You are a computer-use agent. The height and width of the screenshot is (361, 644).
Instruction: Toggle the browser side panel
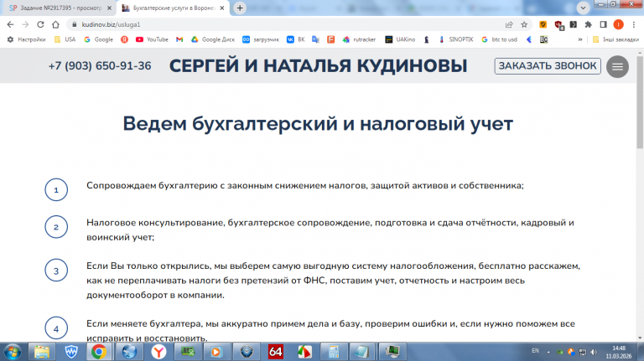(x=604, y=24)
